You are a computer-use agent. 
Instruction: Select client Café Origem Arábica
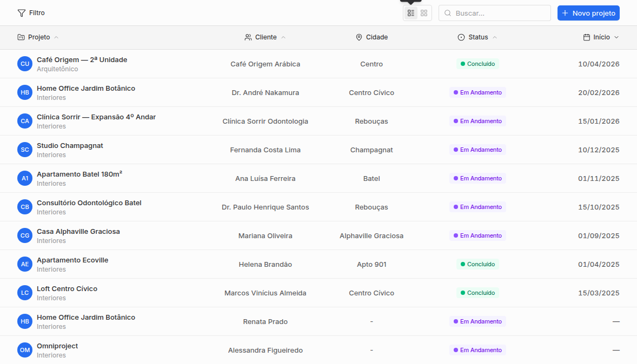pyautogui.click(x=266, y=64)
